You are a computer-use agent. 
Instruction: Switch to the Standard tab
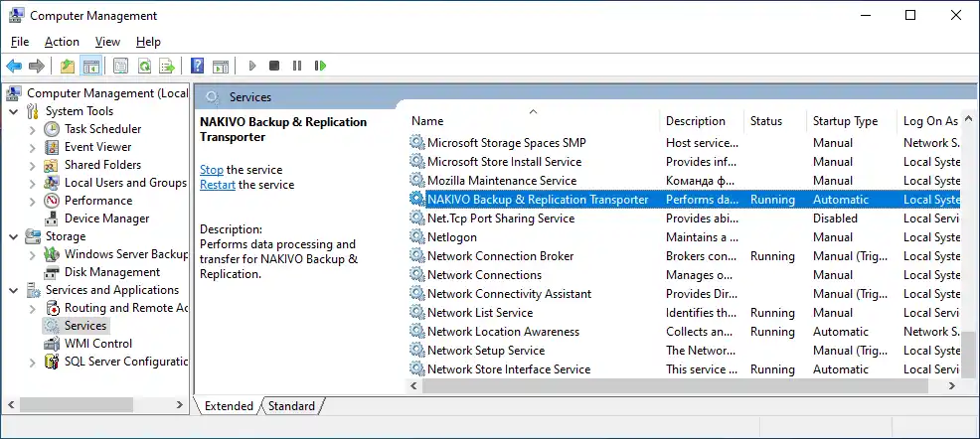pos(291,406)
